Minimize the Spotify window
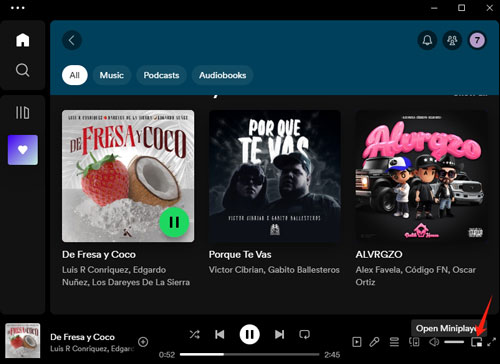 [434, 8]
